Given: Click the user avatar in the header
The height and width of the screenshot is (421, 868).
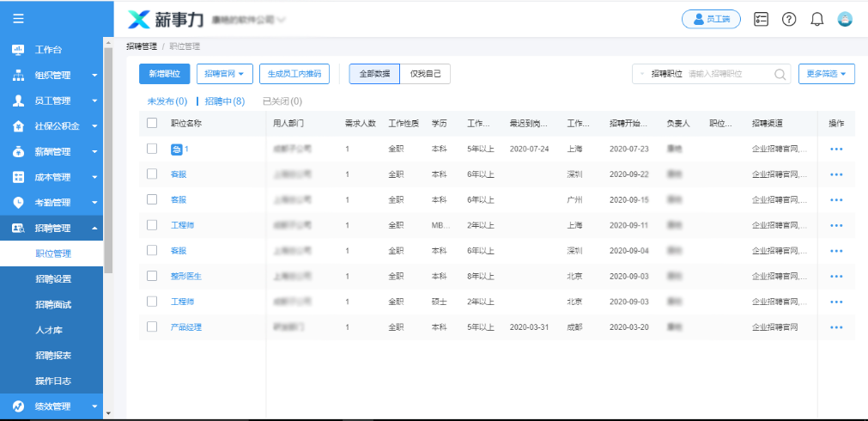Looking at the screenshot, I should click(x=845, y=19).
